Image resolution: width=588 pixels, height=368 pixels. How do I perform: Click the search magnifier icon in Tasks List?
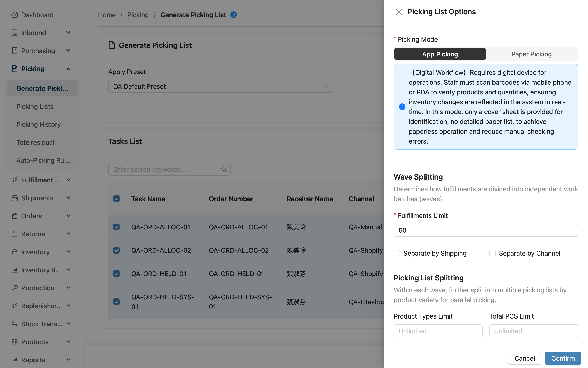pos(224,169)
